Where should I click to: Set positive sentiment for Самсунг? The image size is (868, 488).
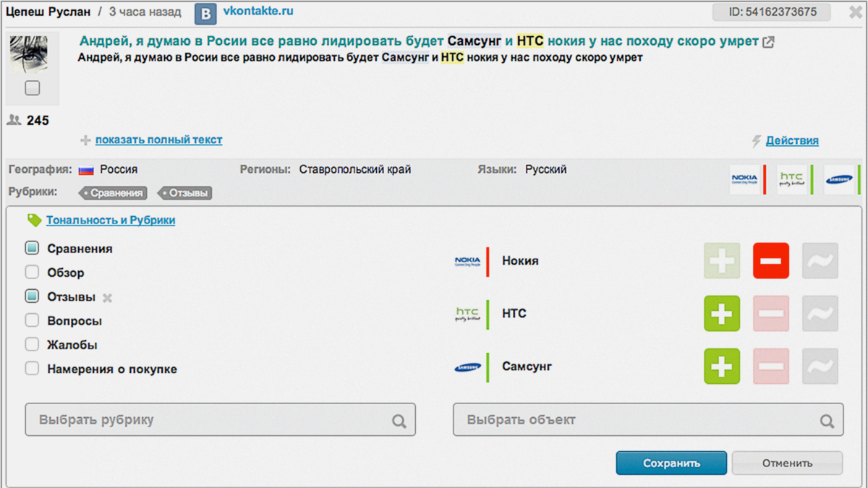click(x=722, y=367)
